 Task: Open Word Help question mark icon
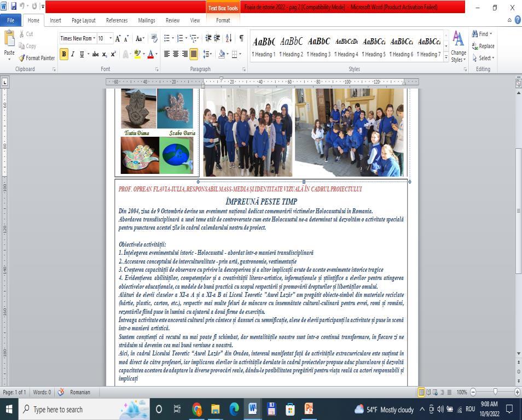pos(518,20)
